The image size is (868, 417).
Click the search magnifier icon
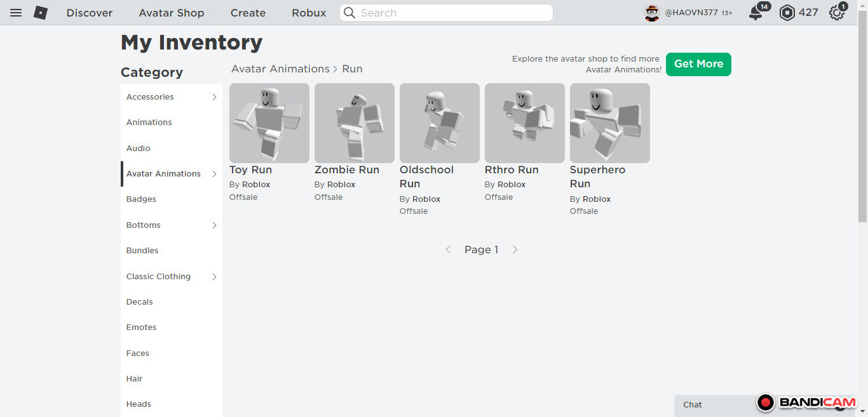(349, 13)
